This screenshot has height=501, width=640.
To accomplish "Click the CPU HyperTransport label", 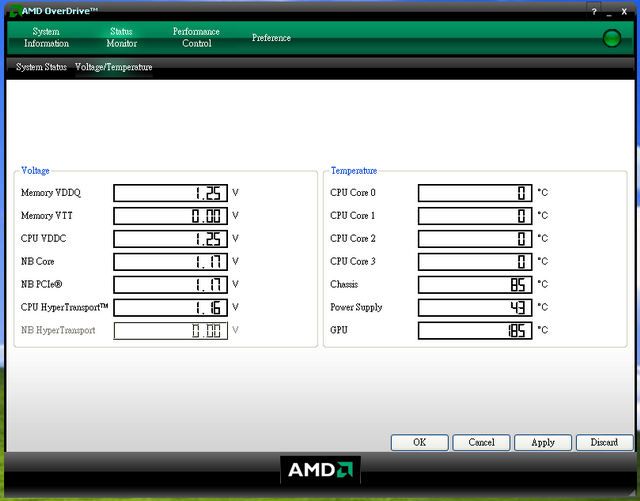I will click(x=64, y=307).
